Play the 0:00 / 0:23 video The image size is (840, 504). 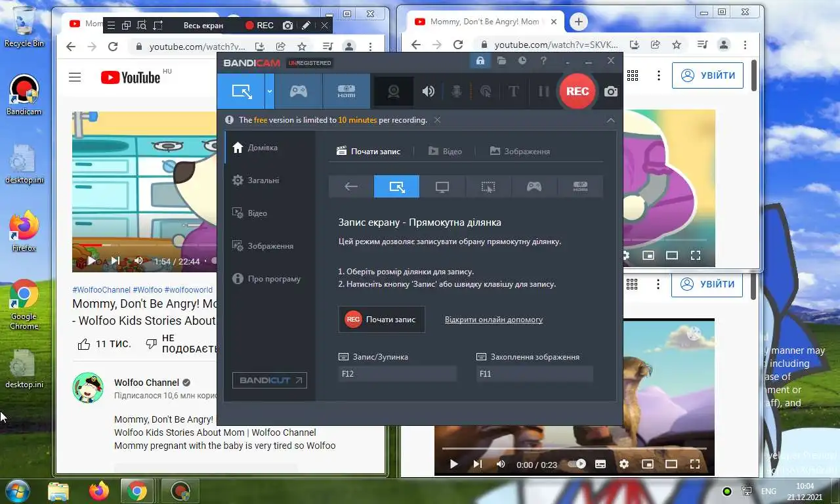[x=453, y=464]
